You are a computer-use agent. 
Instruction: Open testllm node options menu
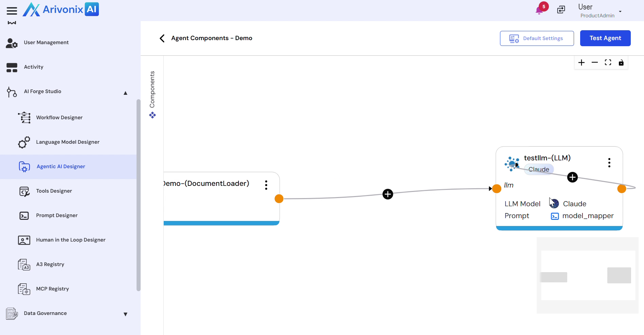[609, 163]
